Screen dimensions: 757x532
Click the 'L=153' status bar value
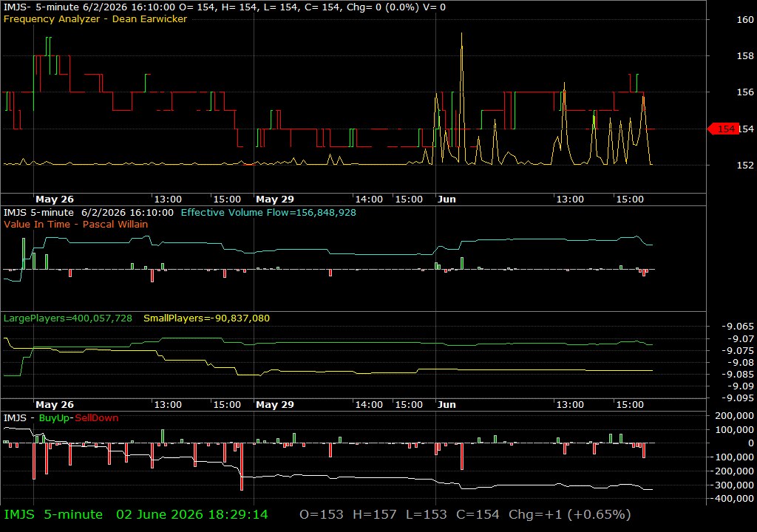tap(427, 514)
